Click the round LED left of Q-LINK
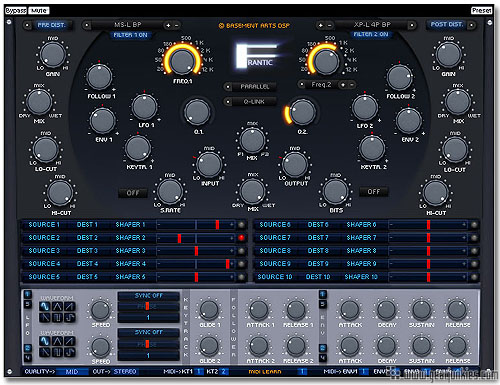The width and height of the screenshot is (500, 385). point(228,102)
